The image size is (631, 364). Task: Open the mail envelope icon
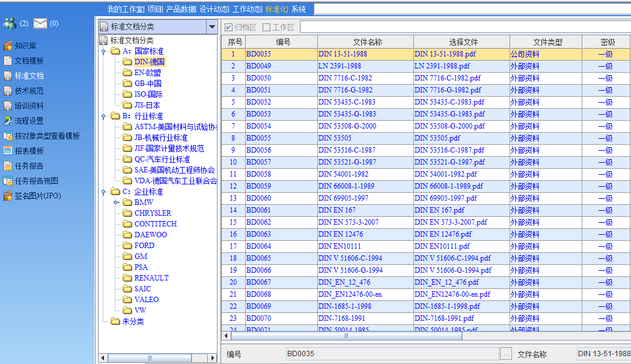[40, 23]
